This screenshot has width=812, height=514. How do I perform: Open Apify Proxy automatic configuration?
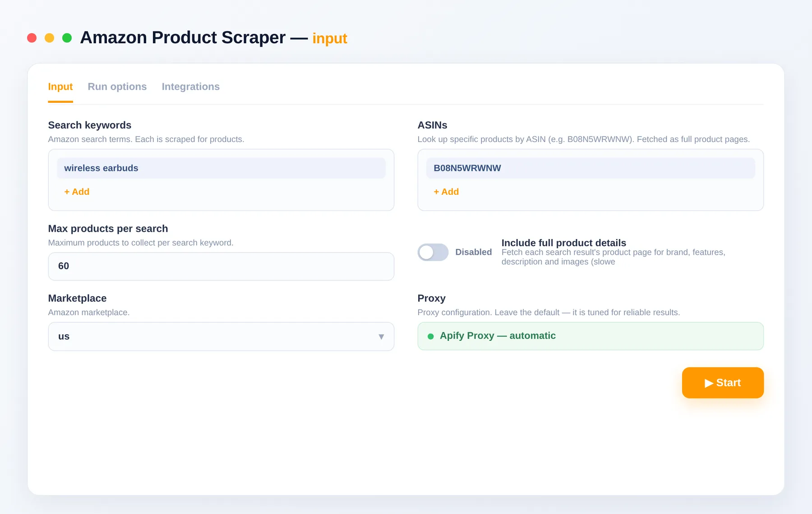tap(591, 336)
